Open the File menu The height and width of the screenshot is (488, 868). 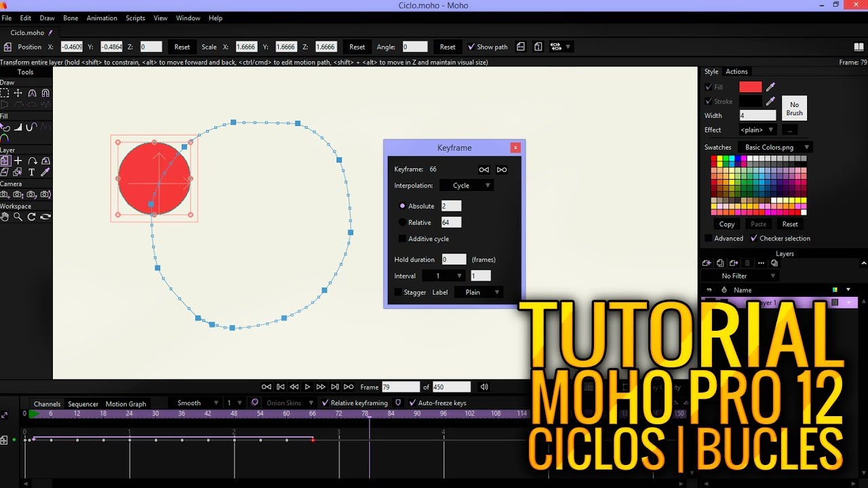click(7, 18)
